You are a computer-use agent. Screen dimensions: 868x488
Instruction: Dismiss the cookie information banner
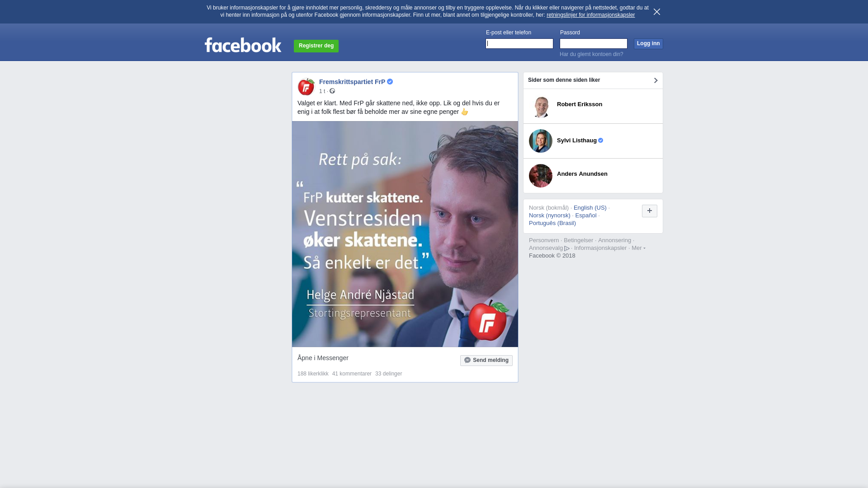657,12
